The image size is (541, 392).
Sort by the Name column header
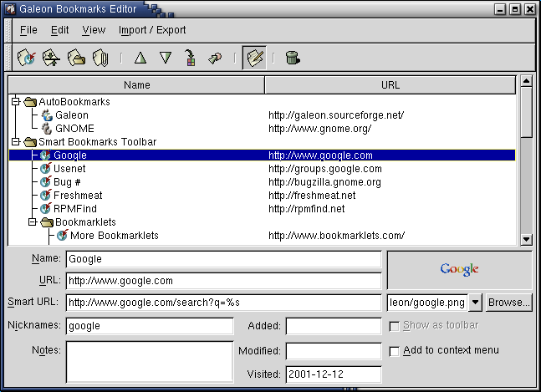(x=136, y=85)
